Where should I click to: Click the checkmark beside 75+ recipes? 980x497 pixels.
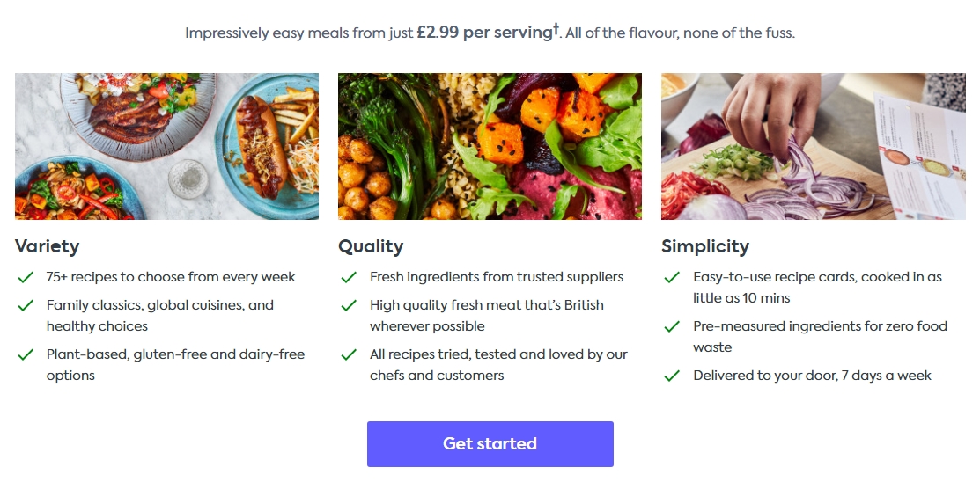click(x=26, y=277)
